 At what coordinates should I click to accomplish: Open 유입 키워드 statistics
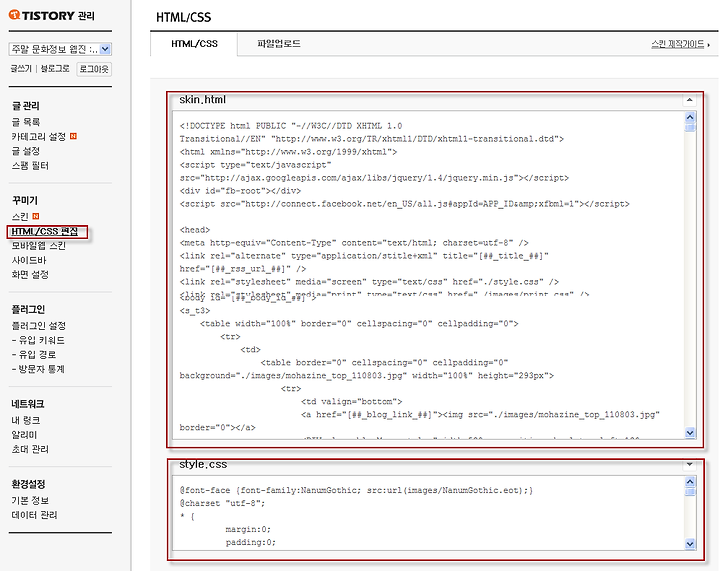38,340
